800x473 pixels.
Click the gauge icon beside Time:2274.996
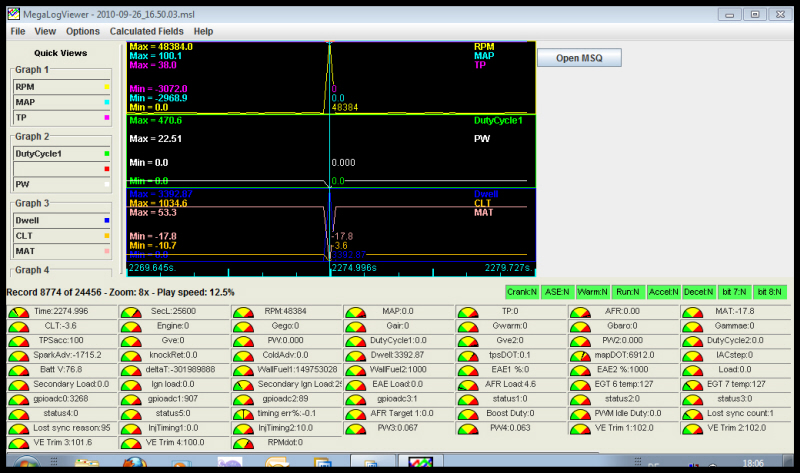click(x=18, y=312)
